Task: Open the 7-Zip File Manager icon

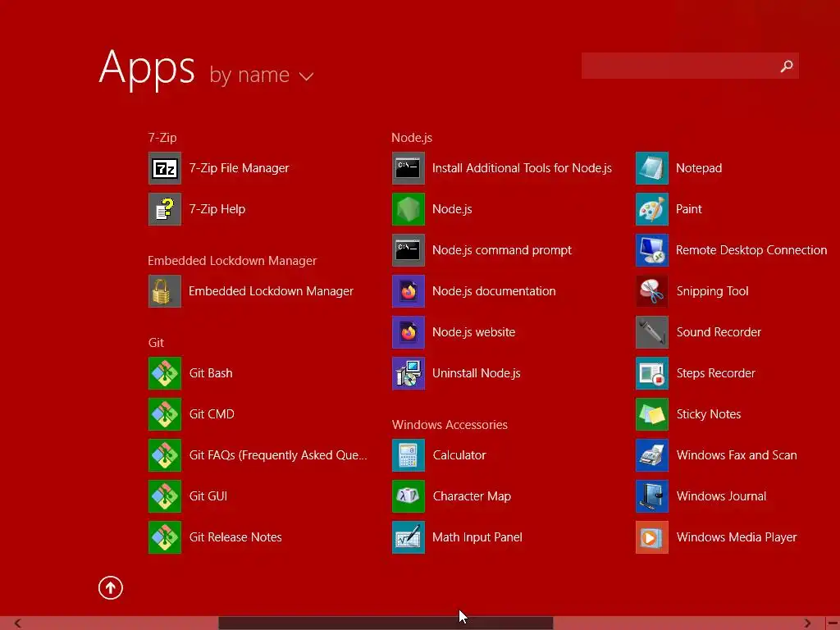Action: [164, 168]
